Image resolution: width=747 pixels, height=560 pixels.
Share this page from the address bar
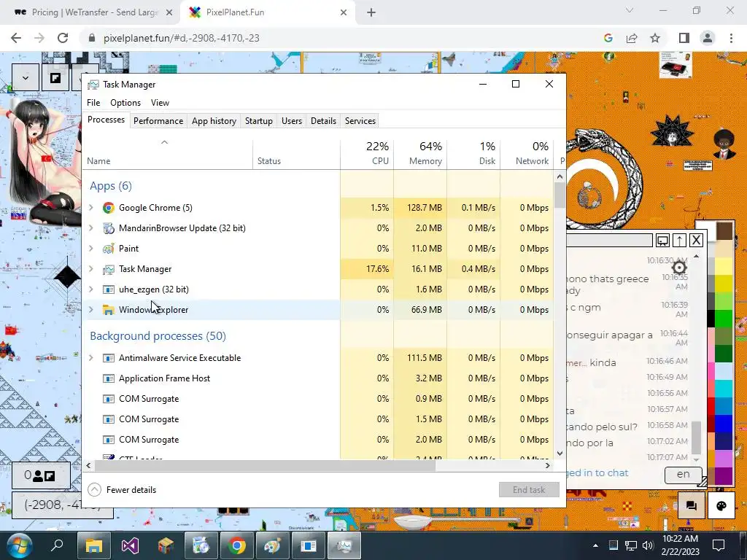coord(632,38)
